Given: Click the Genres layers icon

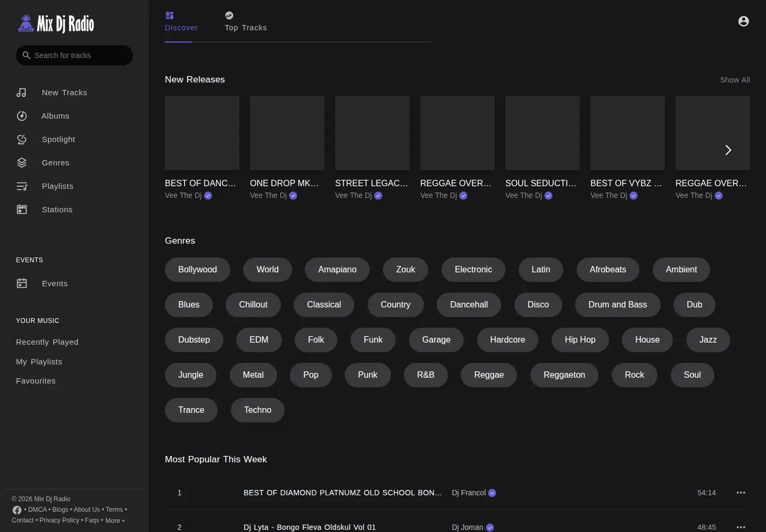Looking at the screenshot, I should click(x=22, y=163).
